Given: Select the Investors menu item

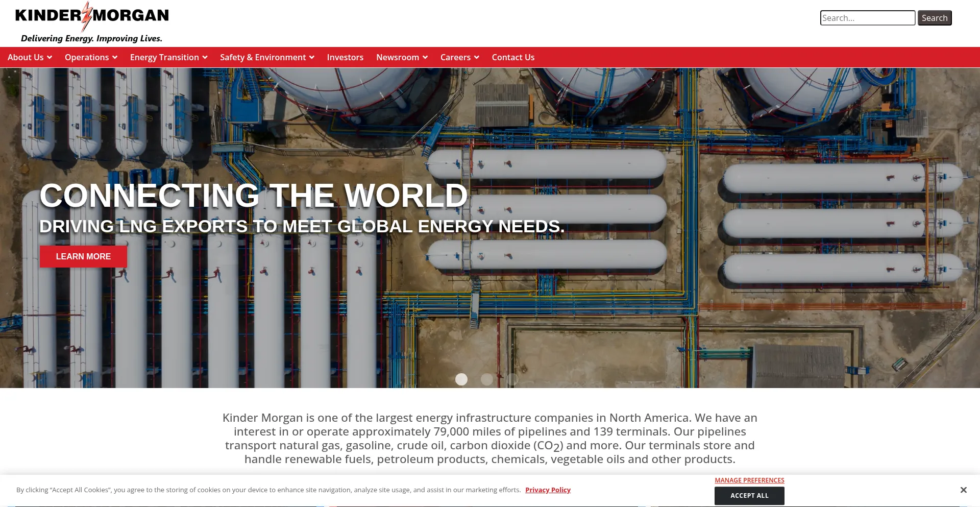Looking at the screenshot, I should (x=345, y=57).
